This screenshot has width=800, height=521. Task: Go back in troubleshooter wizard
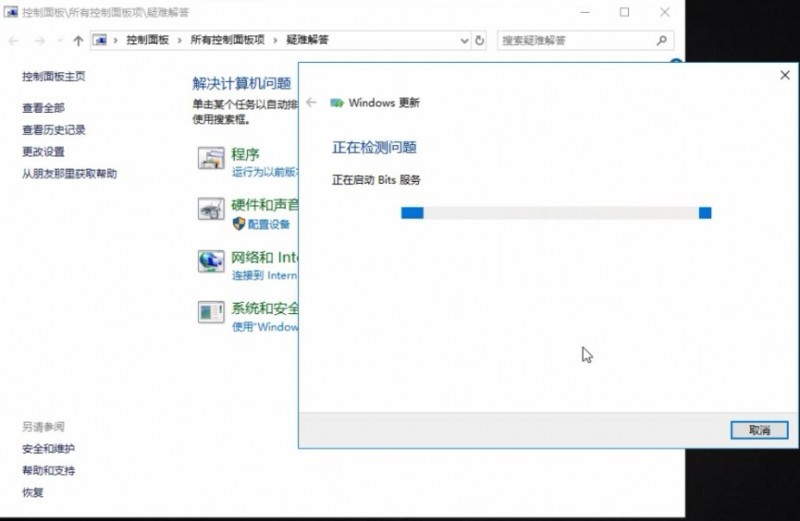311,103
